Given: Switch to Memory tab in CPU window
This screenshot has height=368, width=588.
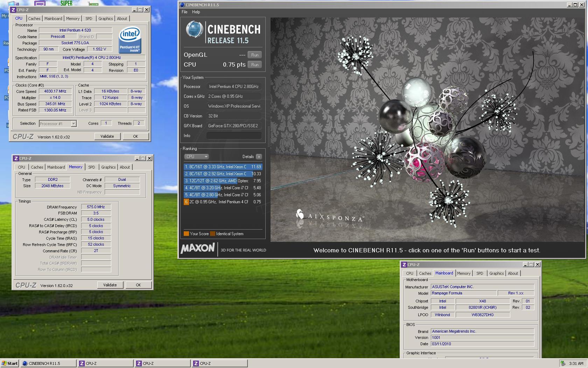Looking at the screenshot, I should 73,19.
